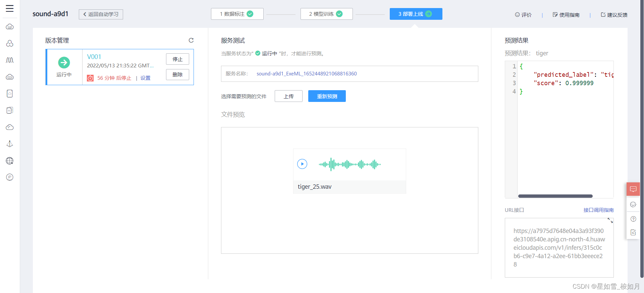
Task: Open the wave-shaped sidebar icon
Action: click(x=10, y=60)
